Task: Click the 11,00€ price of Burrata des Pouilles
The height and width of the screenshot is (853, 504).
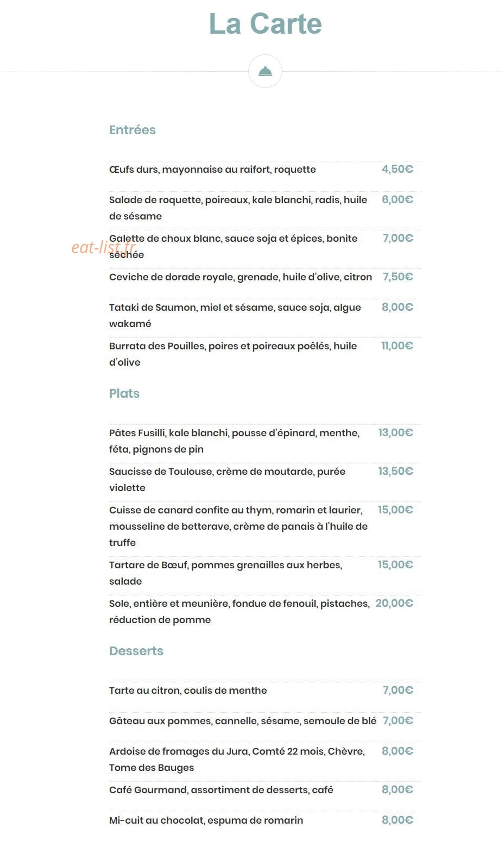Action: tap(397, 346)
